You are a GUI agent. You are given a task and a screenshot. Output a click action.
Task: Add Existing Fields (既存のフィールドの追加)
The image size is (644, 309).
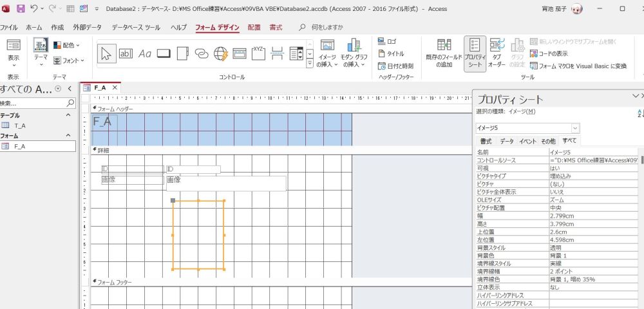(443, 53)
